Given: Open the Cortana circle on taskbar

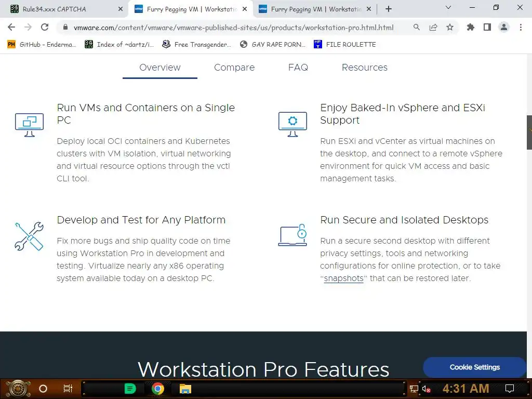Looking at the screenshot, I should pyautogui.click(x=43, y=389).
